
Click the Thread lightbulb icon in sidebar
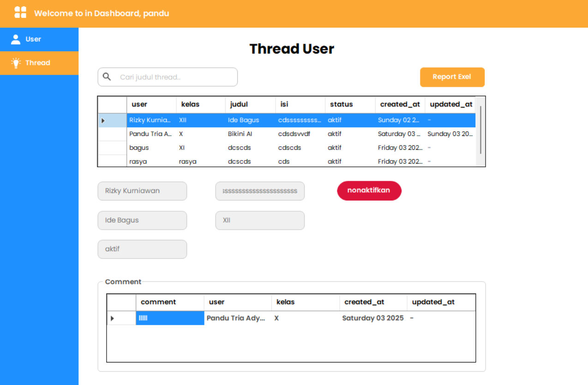(x=16, y=63)
